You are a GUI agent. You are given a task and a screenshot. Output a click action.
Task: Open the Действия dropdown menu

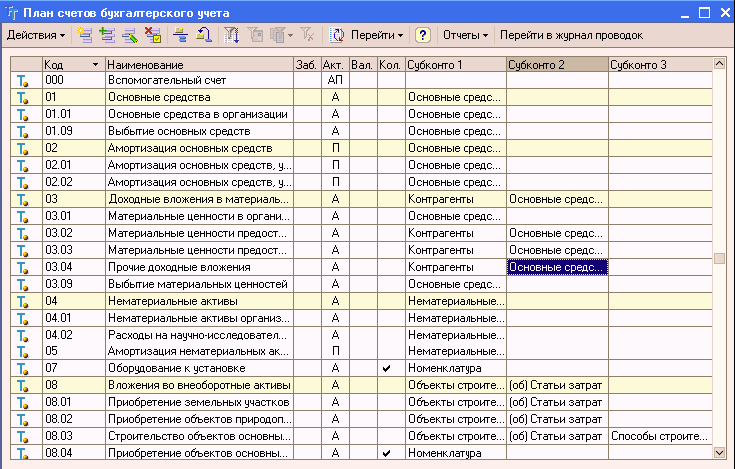click(x=36, y=35)
